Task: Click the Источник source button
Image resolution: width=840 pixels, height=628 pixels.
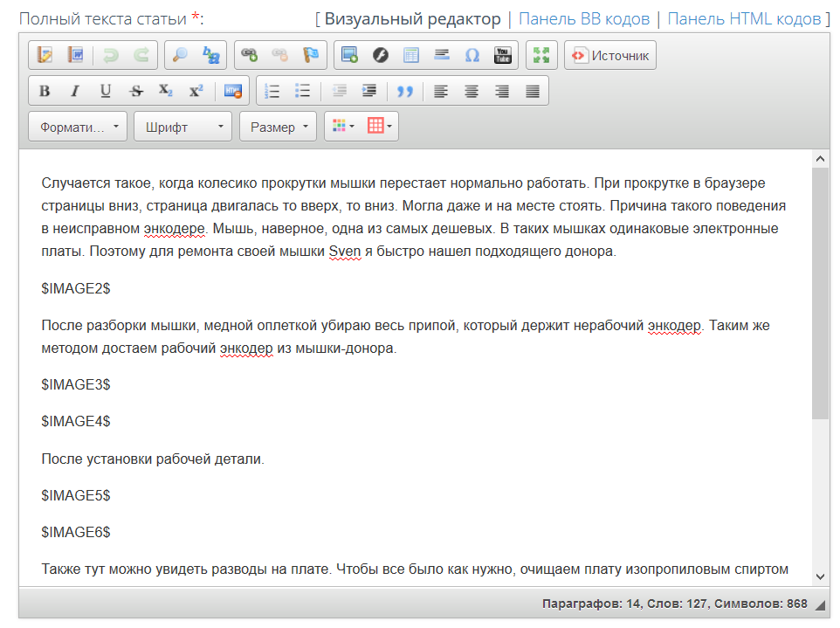Action: [x=610, y=55]
